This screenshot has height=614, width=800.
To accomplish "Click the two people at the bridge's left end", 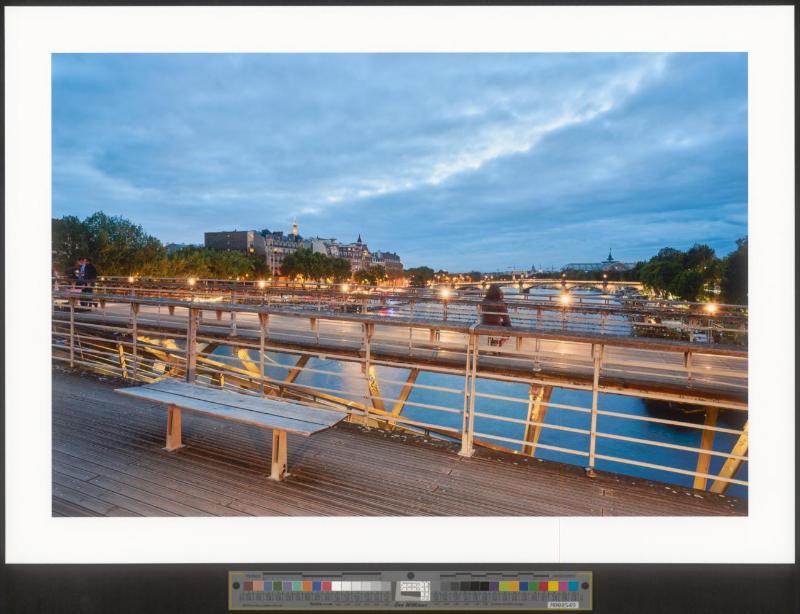I will pyautogui.click(x=84, y=277).
